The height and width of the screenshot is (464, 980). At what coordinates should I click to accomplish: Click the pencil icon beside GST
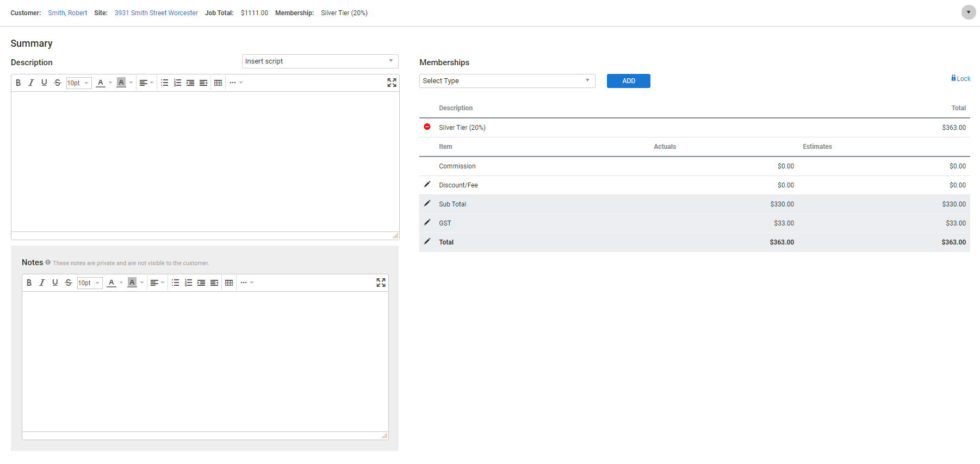427,223
